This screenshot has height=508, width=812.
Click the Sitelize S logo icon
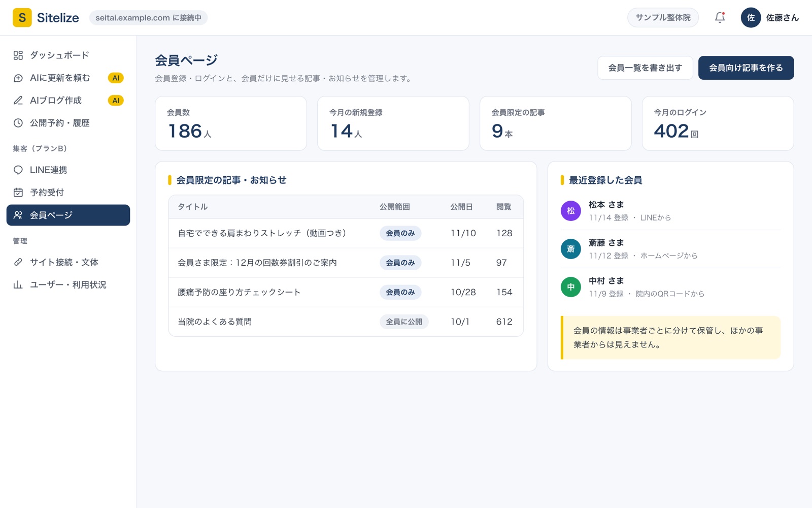(x=22, y=18)
